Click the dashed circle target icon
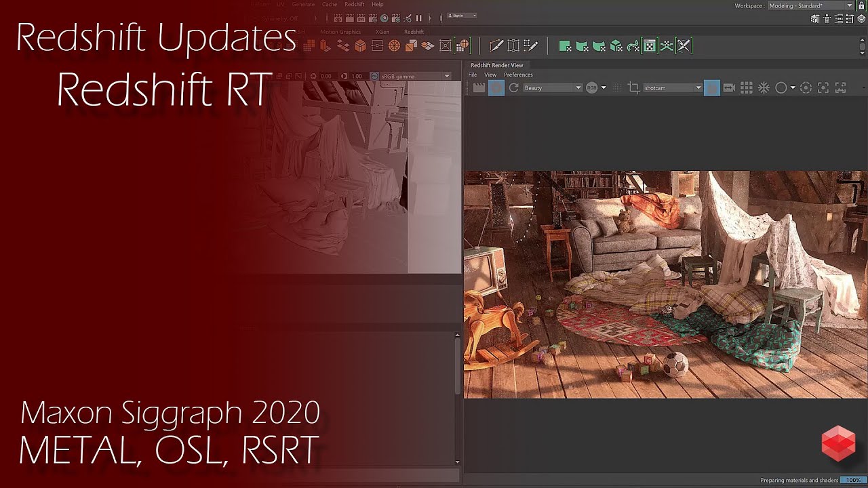This screenshot has width=868, height=488. click(806, 87)
